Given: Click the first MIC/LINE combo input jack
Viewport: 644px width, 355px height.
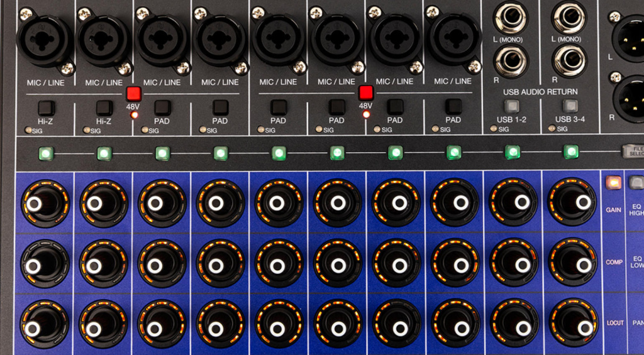Looking at the screenshot, I should [45, 39].
